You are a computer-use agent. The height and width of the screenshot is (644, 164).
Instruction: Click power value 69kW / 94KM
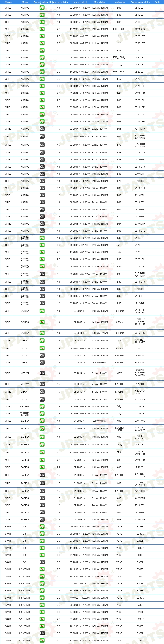coord(100,421)
